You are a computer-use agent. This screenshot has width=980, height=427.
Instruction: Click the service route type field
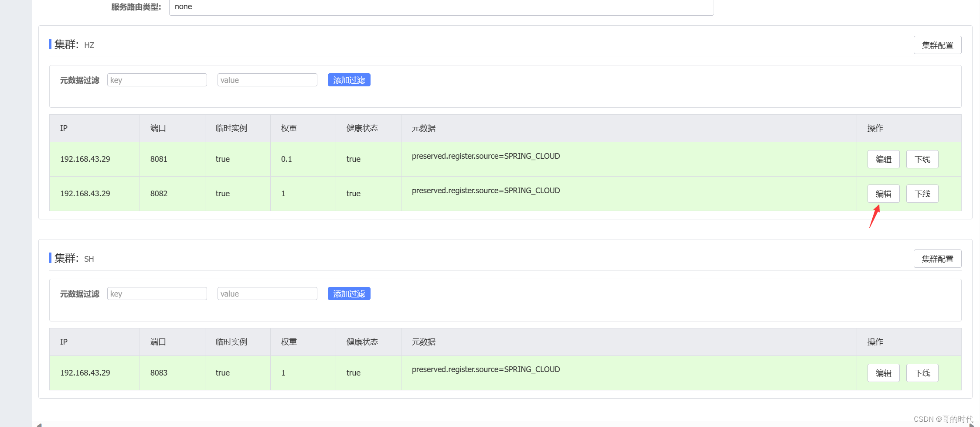(441, 7)
